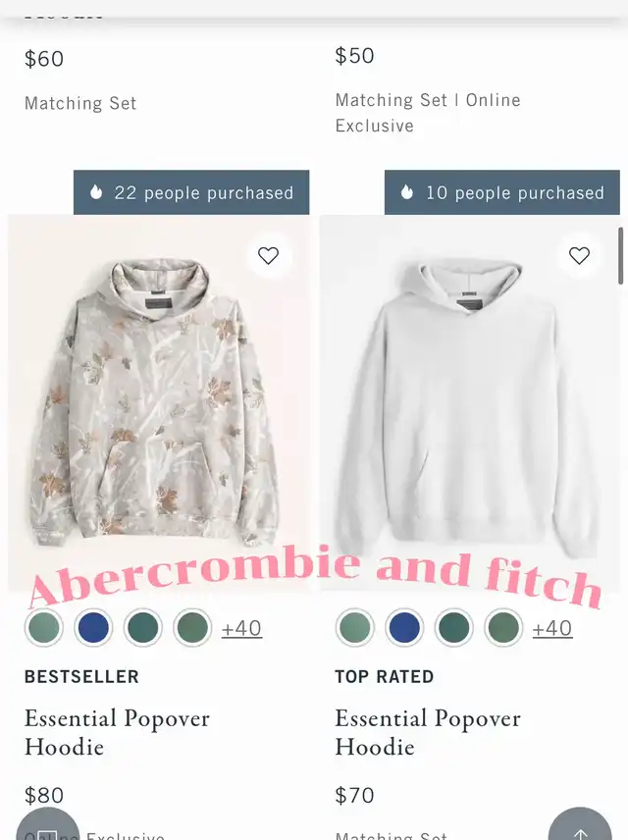Click the vertical scrollbar on right edge
628x840 pixels.
click(x=620, y=255)
